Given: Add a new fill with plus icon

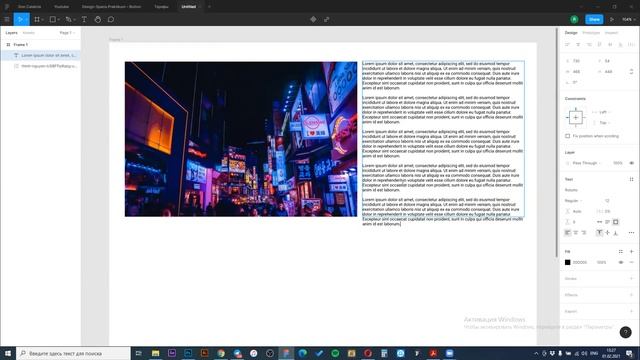Looking at the screenshot, I should coord(631,251).
